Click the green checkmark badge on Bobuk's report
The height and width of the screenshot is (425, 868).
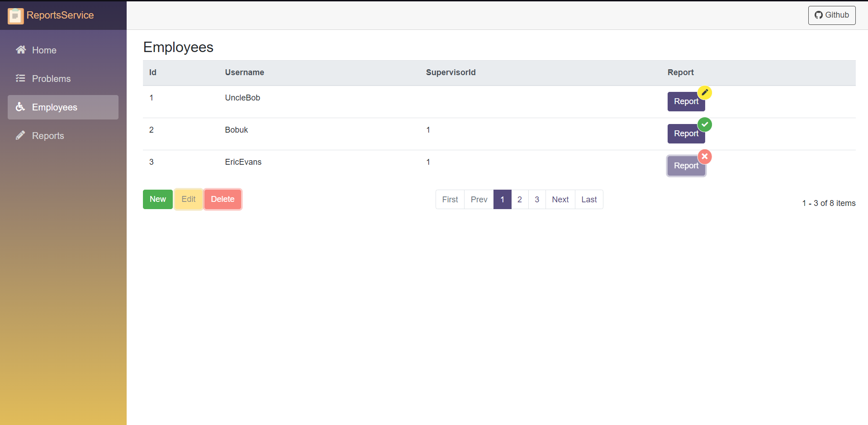[x=705, y=124]
